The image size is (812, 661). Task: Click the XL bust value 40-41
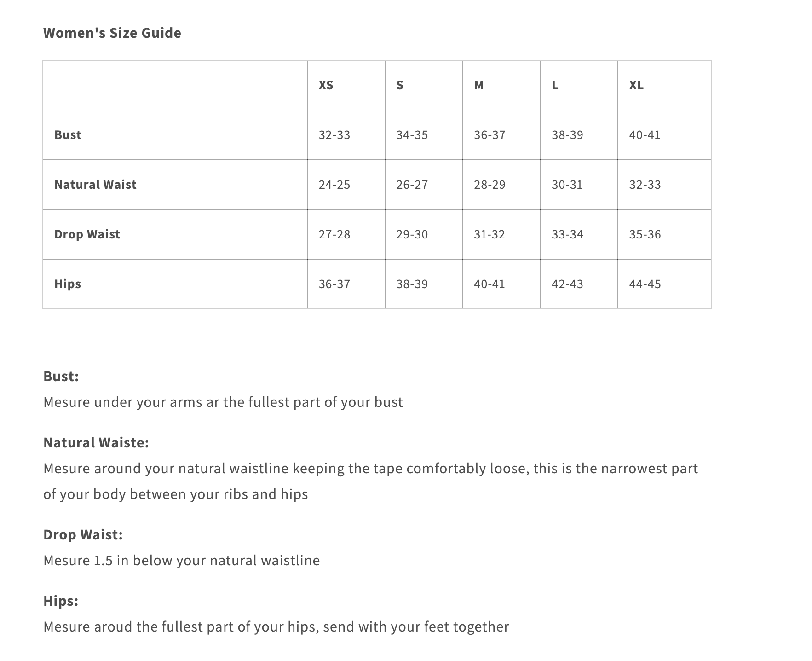coord(645,135)
